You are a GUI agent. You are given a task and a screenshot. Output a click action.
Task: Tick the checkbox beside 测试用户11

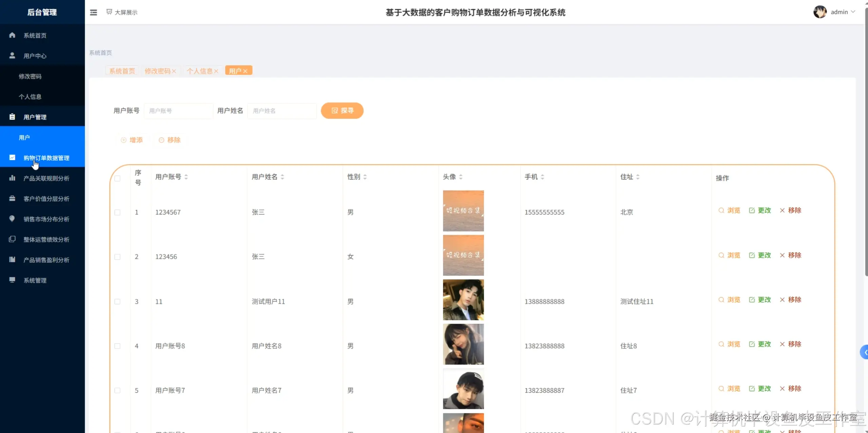click(x=118, y=302)
